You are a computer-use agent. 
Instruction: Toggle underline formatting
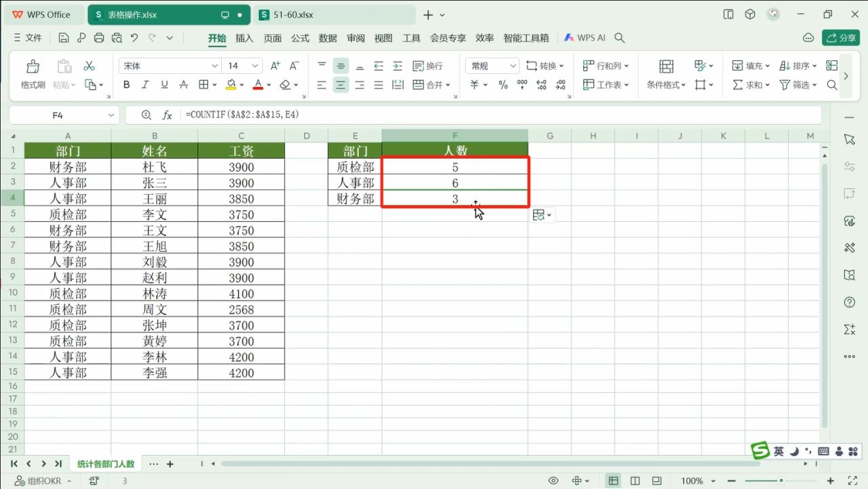pyautogui.click(x=164, y=85)
